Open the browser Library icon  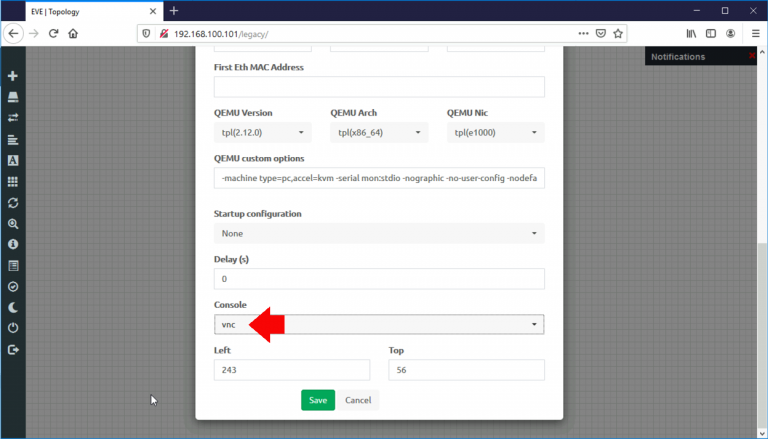click(x=691, y=34)
